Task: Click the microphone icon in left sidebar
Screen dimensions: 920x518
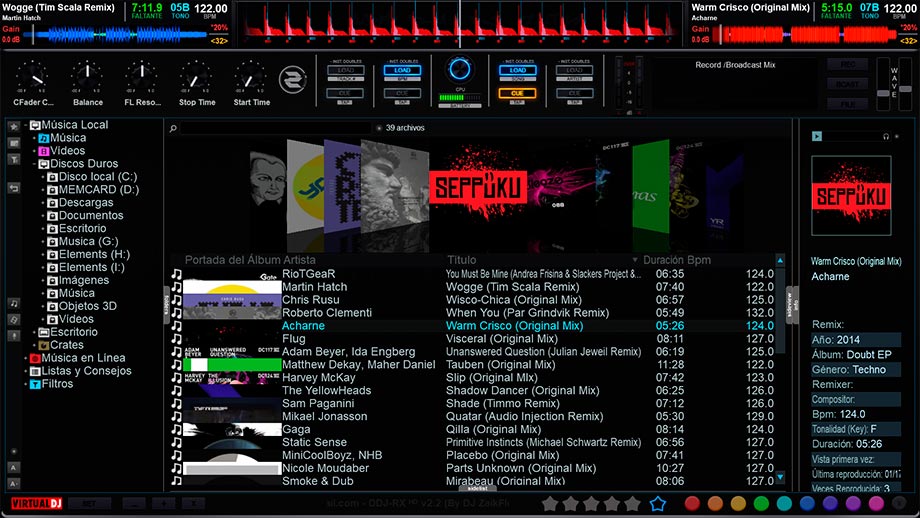Action: click(13, 336)
